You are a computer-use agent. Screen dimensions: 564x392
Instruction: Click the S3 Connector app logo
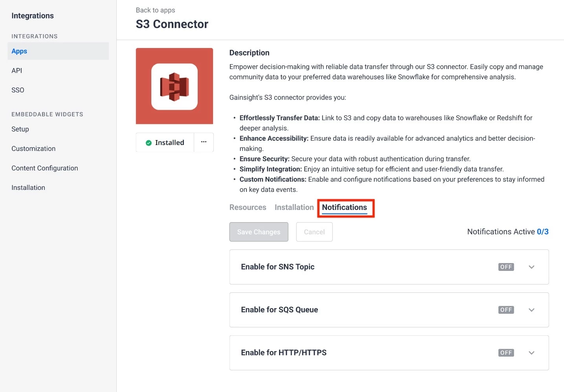[175, 86]
